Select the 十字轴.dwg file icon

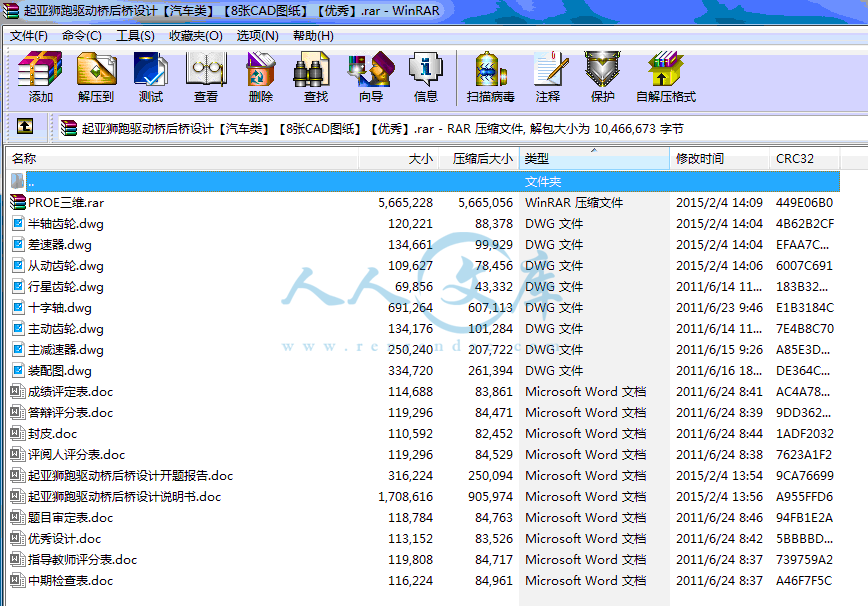pos(18,308)
